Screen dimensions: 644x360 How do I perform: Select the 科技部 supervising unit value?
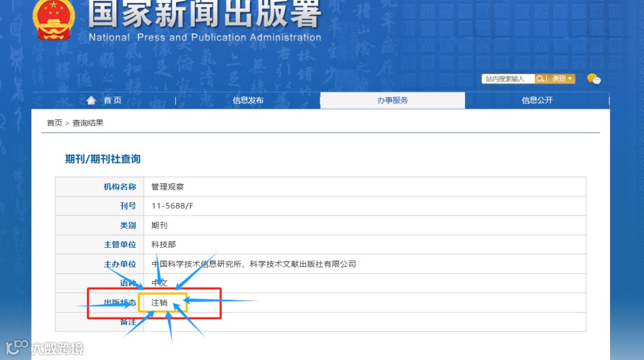163,244
